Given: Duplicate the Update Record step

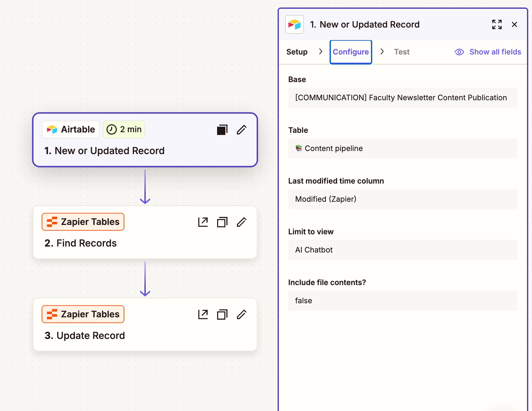Looking at the screenshot, I should point(222,315).
